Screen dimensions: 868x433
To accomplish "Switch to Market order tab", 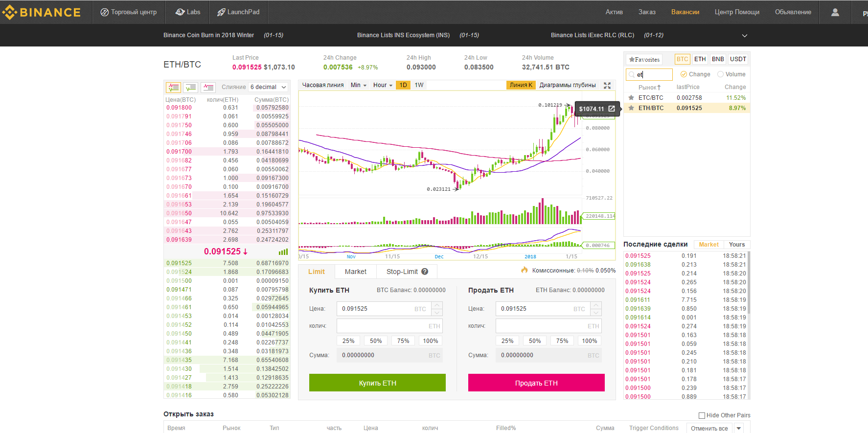I will click(x=356, y=272).
